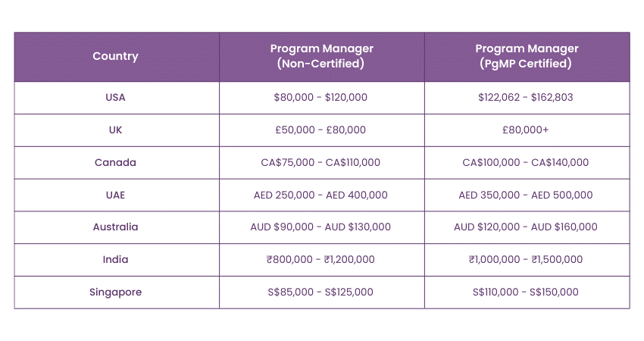This screenshot has width=644, height=341.
Task: Select the ₹800,000 - ₹1,200,000 cell
Action: click(320, 259)
